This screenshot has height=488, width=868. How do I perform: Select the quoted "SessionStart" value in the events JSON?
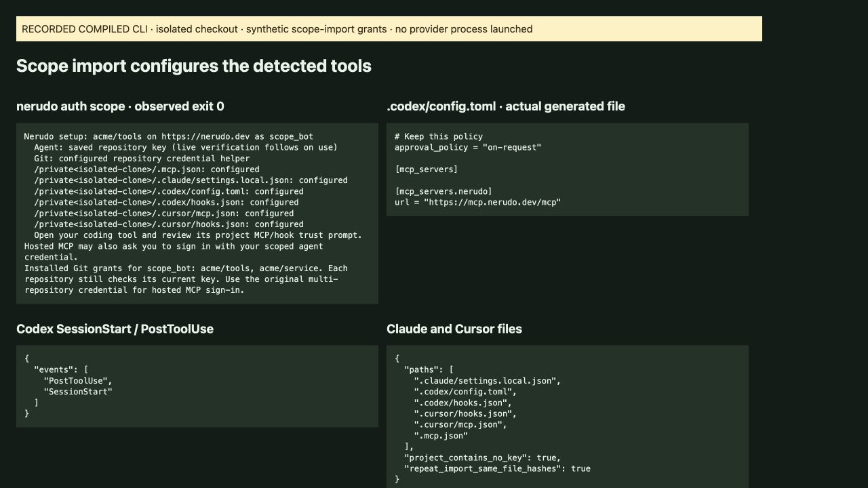point(79,392)
